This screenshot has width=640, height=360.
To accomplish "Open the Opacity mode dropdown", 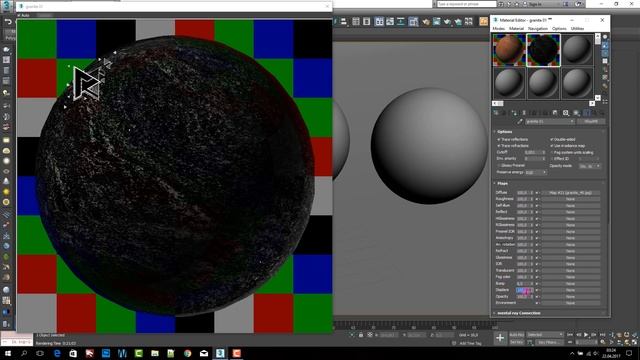I will tap(590, 166).
